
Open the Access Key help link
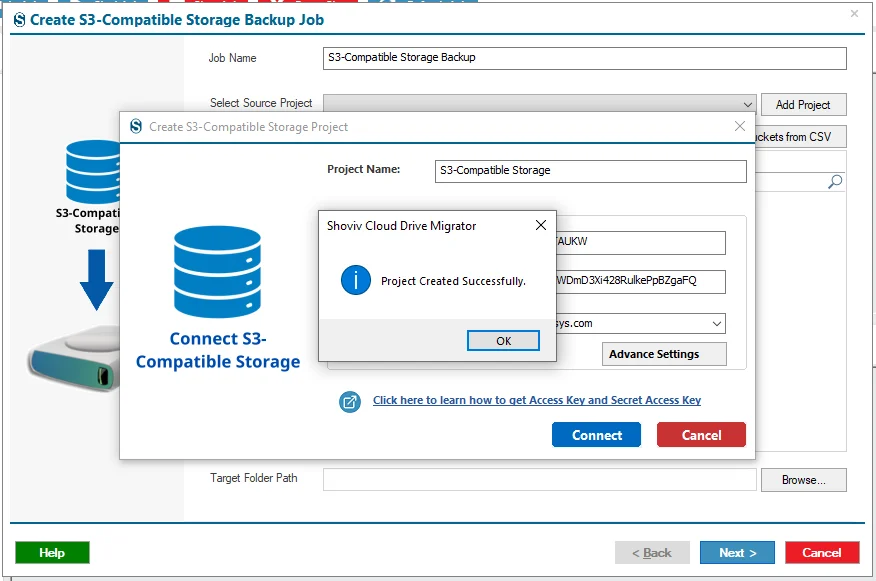pos(536,400)
